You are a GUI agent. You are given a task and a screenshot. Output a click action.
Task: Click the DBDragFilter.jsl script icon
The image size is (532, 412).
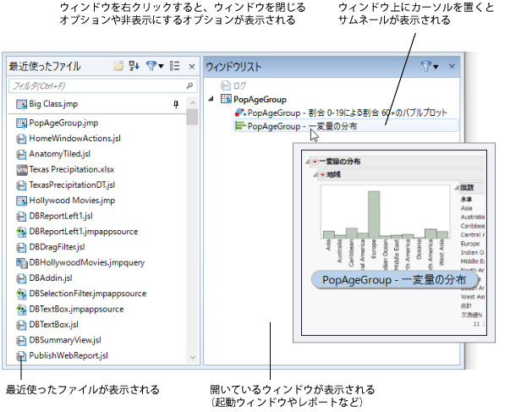tap(21, 247)
